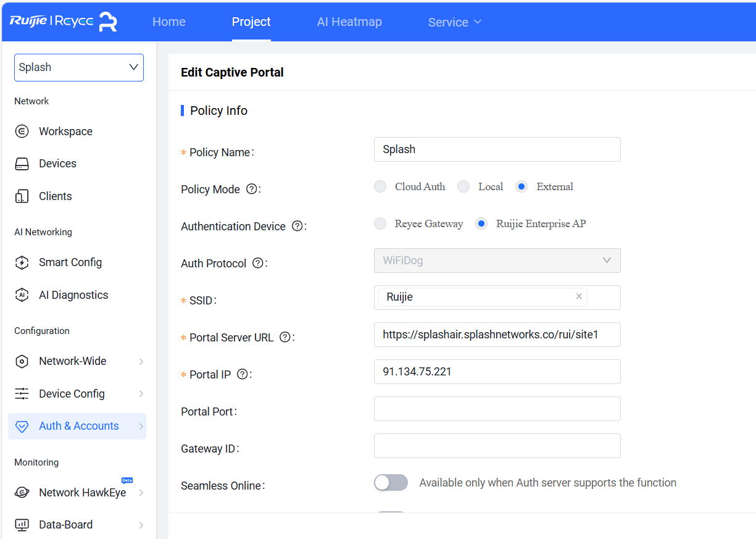The width and height of the screenshot is (756, 539).
Task: Expand the Device Config submenu arrow
Action: click(x=141, y=394)
